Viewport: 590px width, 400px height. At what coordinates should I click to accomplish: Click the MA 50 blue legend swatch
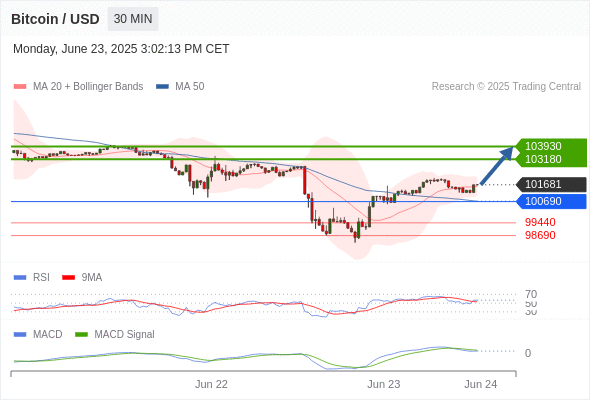[x=163, y=87]
